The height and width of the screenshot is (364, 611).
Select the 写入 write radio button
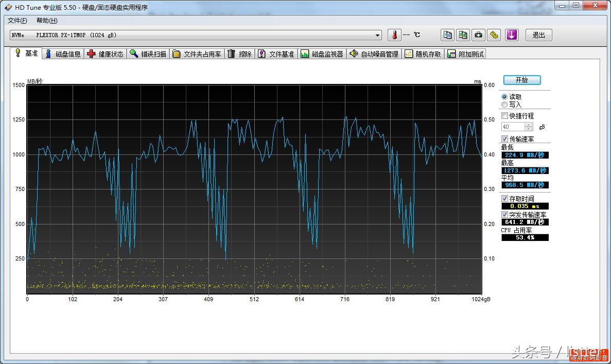point(504,105)
